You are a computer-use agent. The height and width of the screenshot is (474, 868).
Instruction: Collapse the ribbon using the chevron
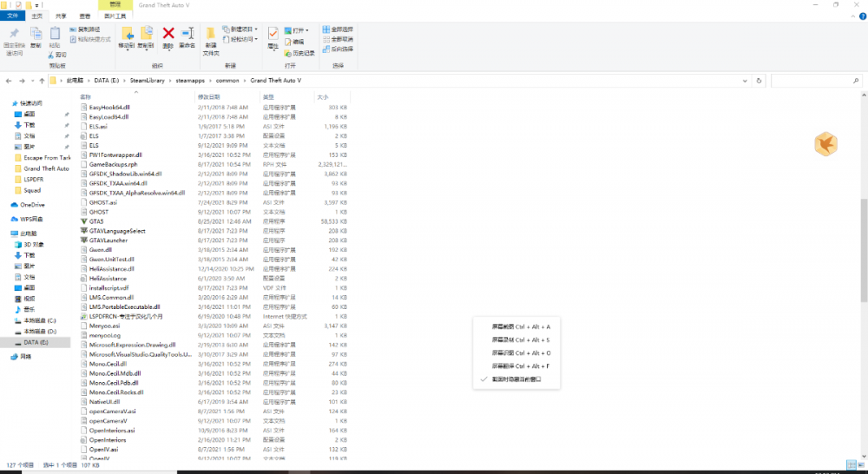click(x=853, y=16)
